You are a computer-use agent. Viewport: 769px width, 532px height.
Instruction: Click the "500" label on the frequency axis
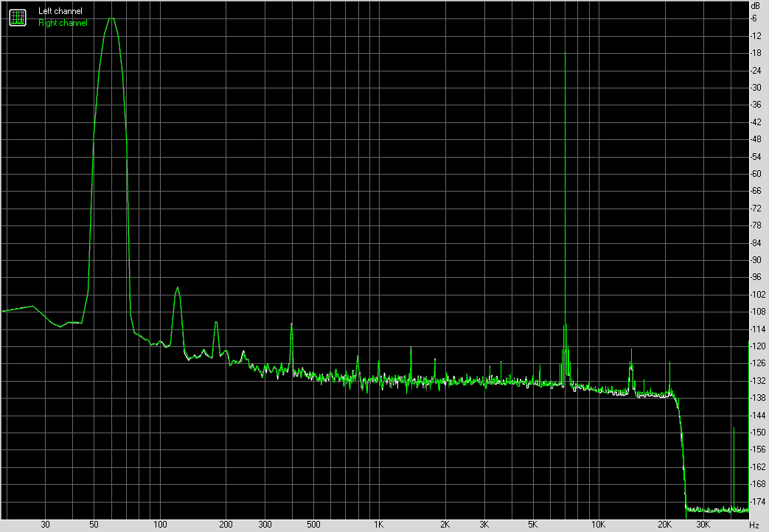[x=313, y=525]
